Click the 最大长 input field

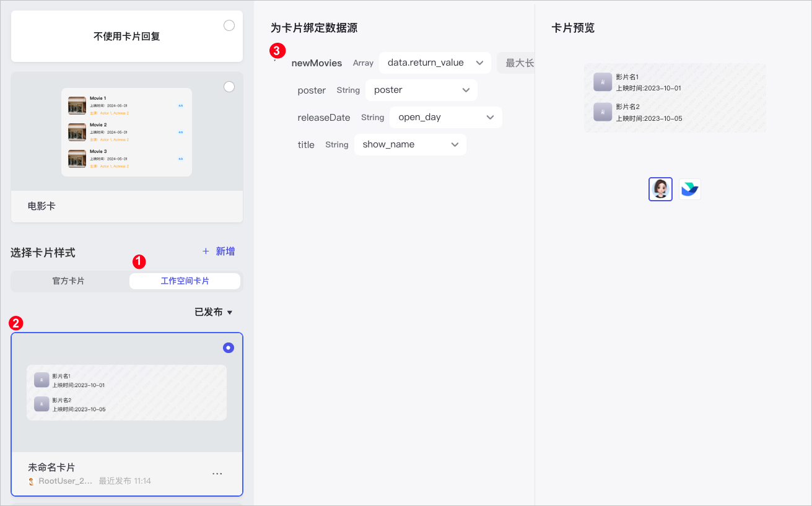pyautogui.click(x=516, y=63)
